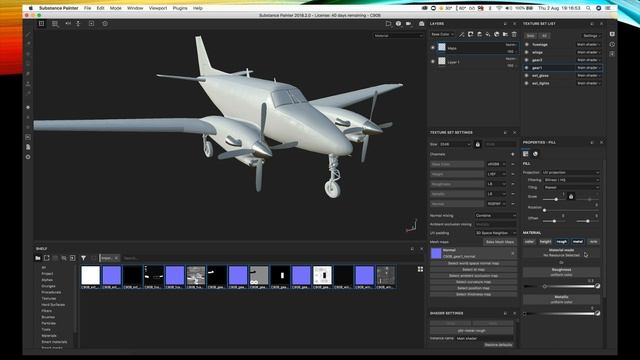Click the history clock icon on right dock
Image resolution: width=640 pixels, height=360 pixels.
[x=612, y=44]
